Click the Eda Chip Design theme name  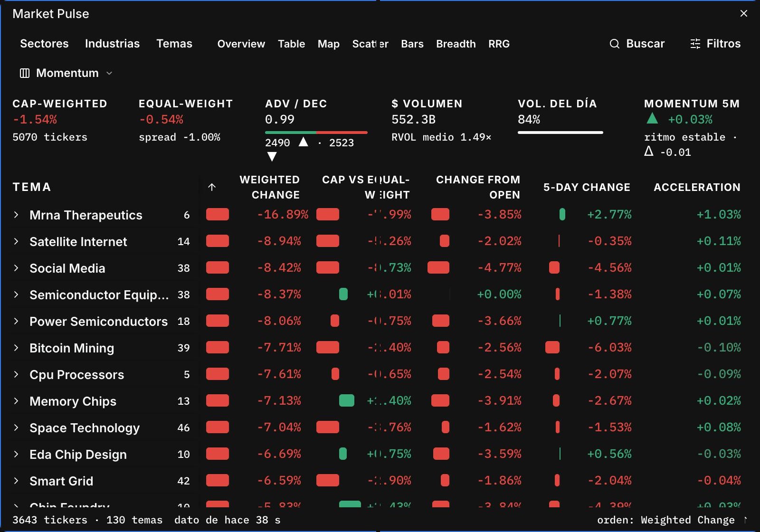click(78, 455)
